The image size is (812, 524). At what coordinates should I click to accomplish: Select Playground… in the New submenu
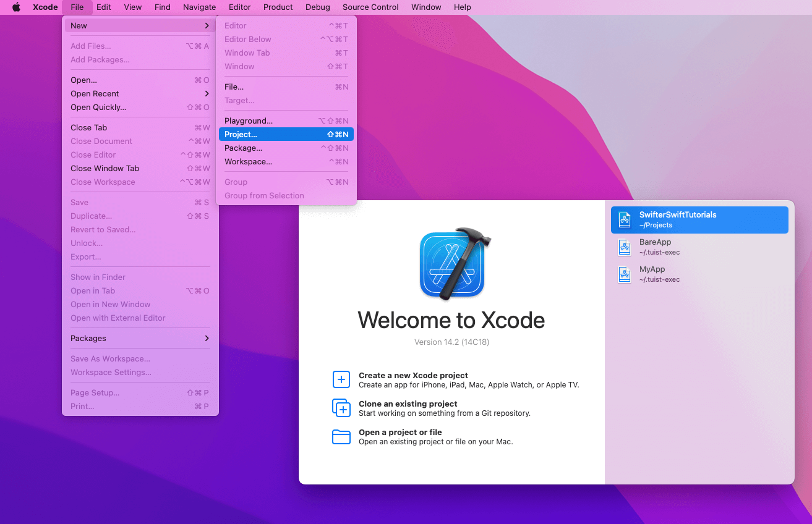click(x=248, y=121)
